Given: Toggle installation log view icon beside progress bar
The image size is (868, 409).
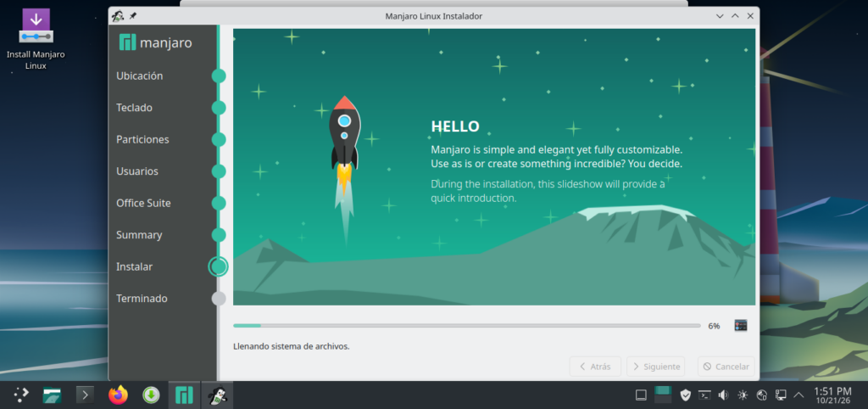Looking at the screenshot, I should (741, 325).
